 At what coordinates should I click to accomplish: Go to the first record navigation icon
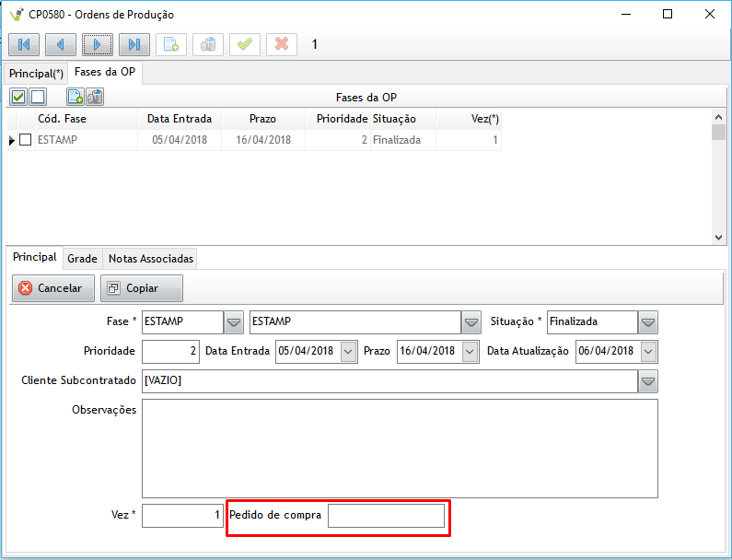pyautogui.click(x=24, y=44)
